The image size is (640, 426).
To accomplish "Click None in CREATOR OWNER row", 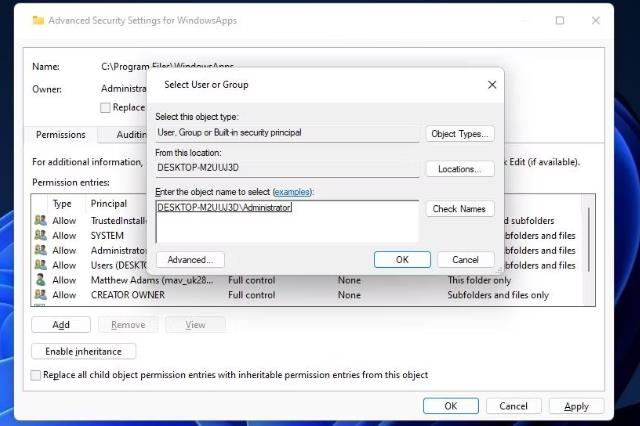I will click(349, 295).
